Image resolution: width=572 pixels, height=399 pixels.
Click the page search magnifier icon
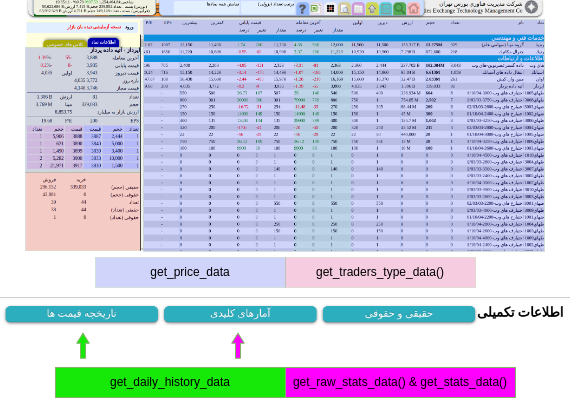click(x=344, y=8)
